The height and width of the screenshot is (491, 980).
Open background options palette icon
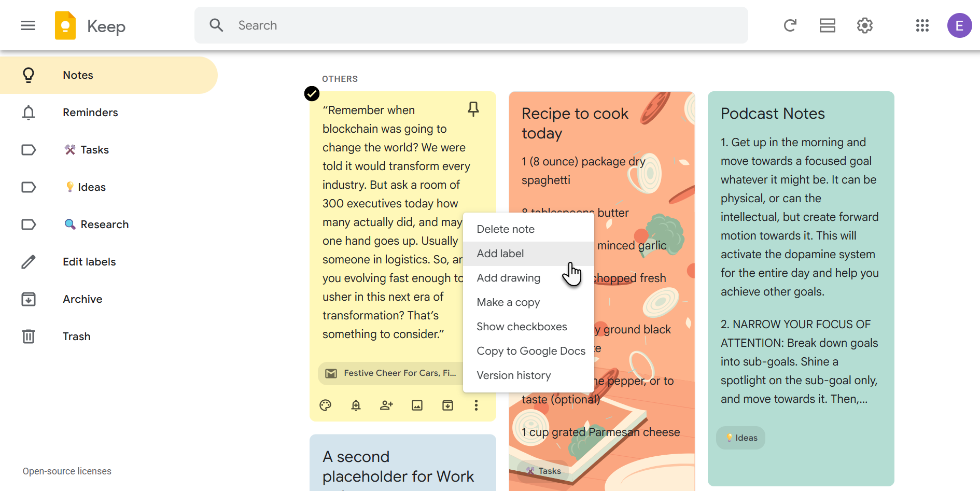pyautogui.click(x=326, y=405)
